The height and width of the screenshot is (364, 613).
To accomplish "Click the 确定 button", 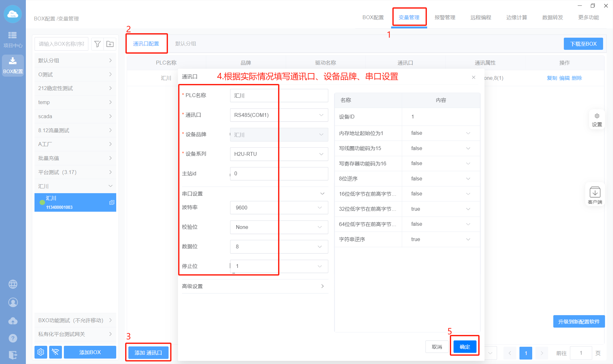I will tap(465, 346).
